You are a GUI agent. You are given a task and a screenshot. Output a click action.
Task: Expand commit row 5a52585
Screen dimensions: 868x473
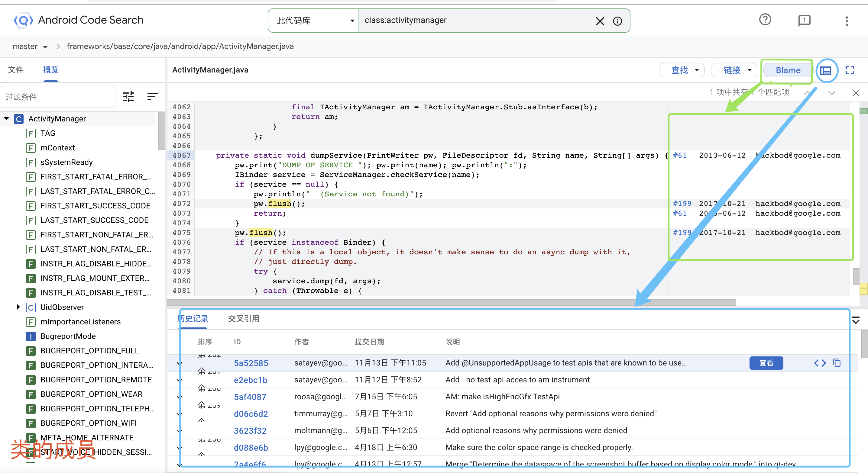[x=179, y=363]
